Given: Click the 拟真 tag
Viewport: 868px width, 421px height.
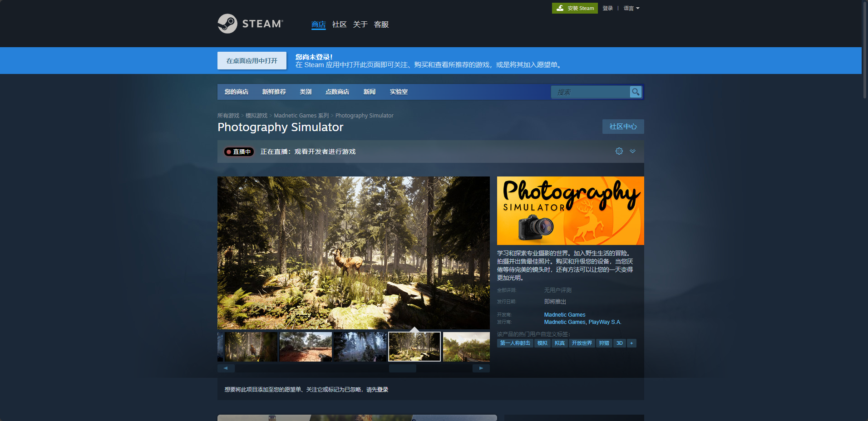Looking at the screenshot, I should [560, 343].
